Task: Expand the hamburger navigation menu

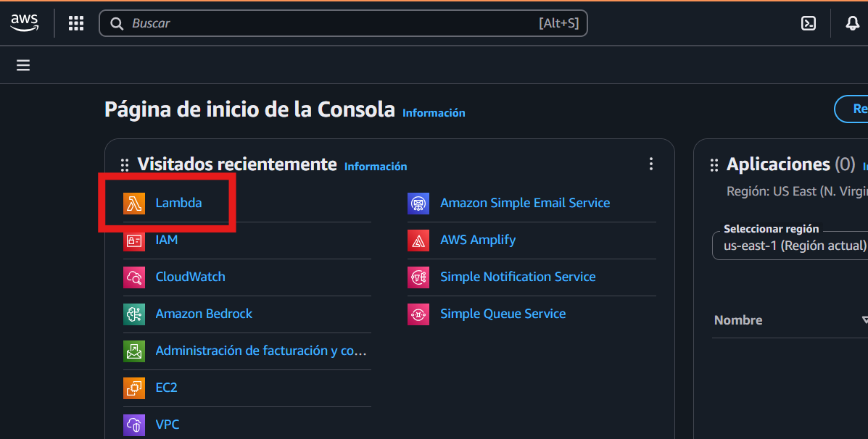Action: (23, 65)
